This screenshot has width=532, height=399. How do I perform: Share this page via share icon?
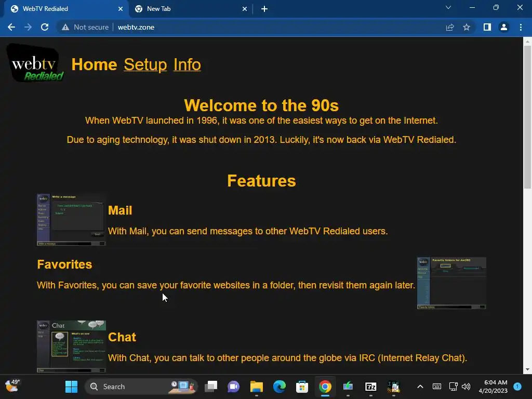click(450, 27)
